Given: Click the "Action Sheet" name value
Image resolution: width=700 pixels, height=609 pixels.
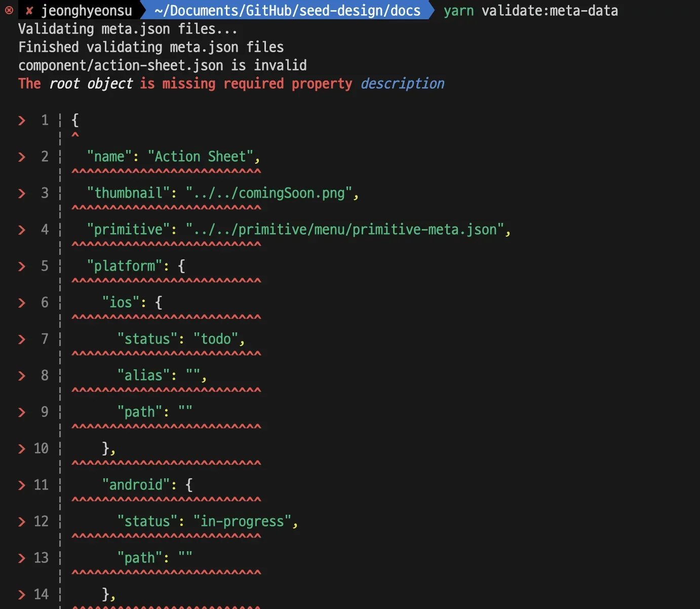Looking at the screenshot, I should tap(200, 157).
